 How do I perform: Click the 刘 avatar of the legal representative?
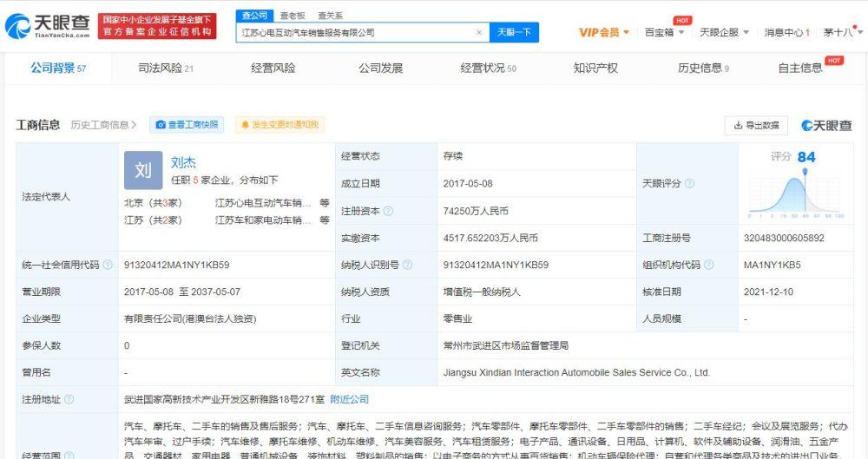tap(143, 170)
